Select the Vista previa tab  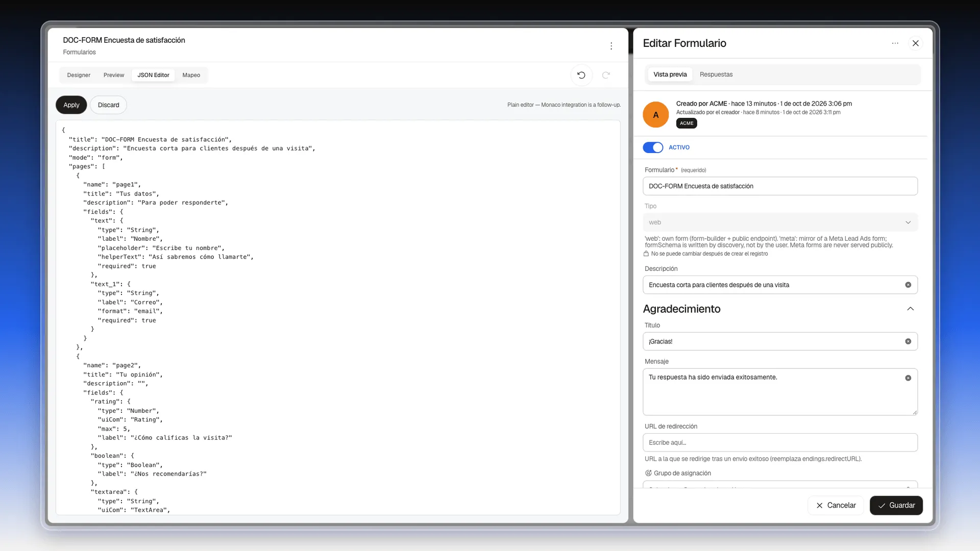point(670,74)
